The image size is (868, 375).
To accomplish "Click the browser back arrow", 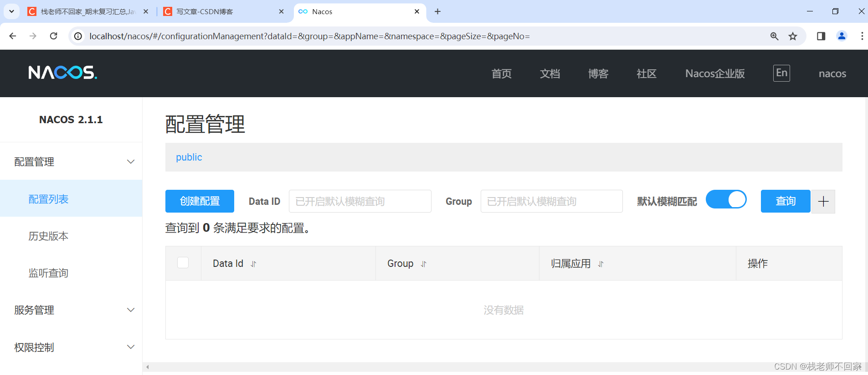I will tap(13, 36).
